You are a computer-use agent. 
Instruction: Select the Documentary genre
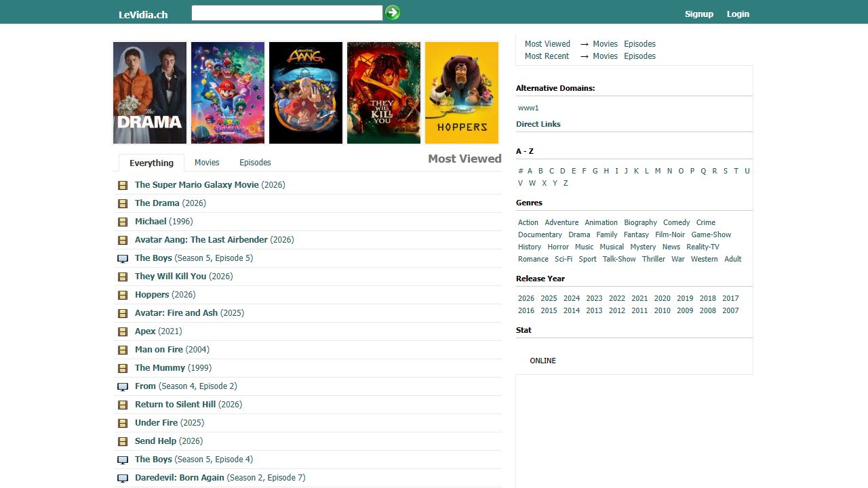tap(540, 235)
